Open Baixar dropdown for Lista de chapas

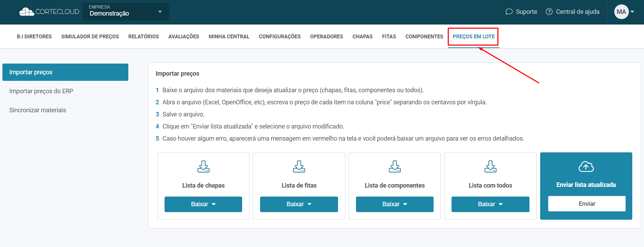[203, 204]
